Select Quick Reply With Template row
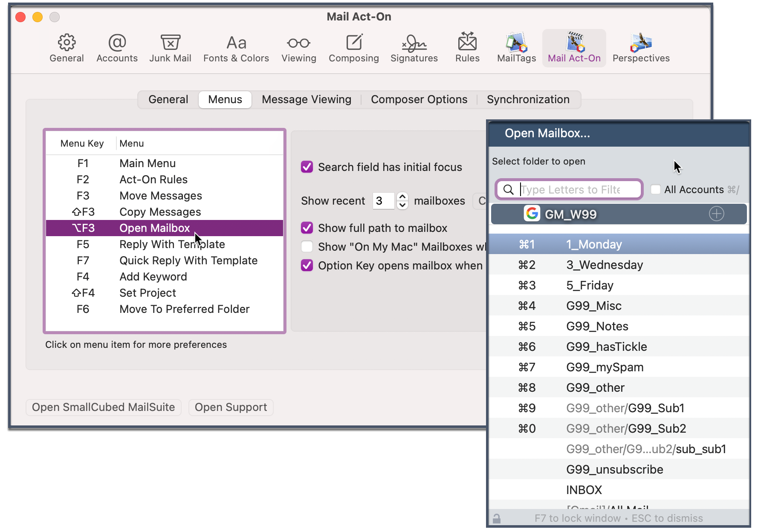 (165, 260)
